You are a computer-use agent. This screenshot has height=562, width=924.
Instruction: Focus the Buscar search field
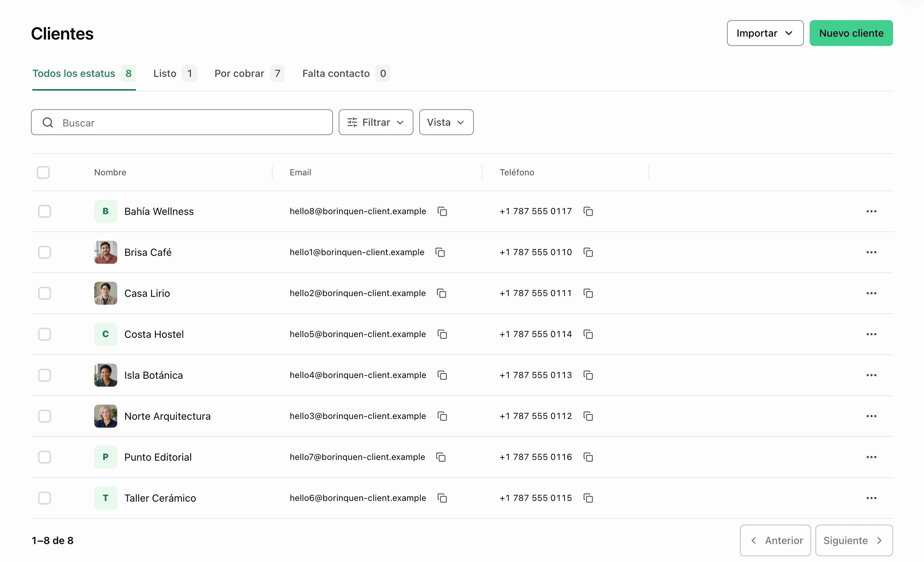pyautogui.click(x=182, y=122)
